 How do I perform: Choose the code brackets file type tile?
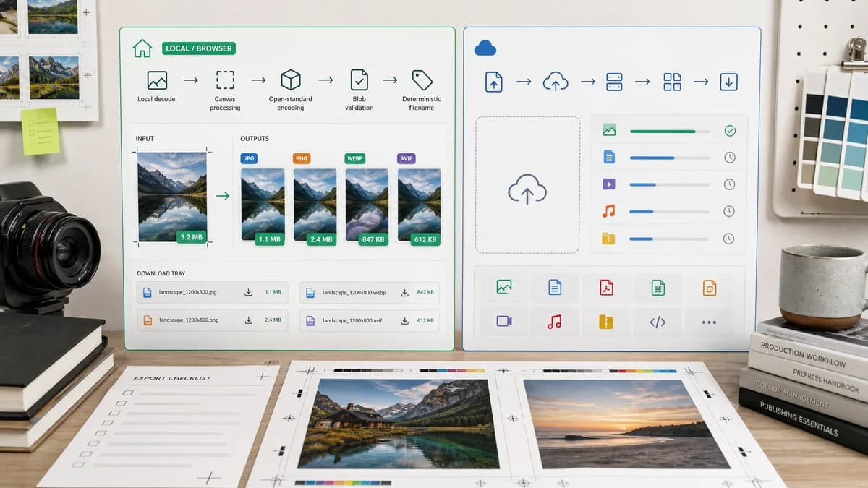click(658, 322)
